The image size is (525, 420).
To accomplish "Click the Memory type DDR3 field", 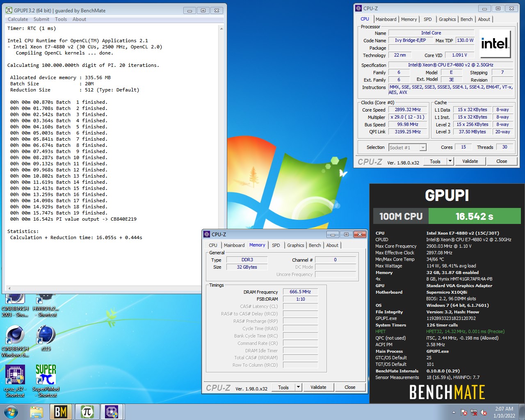I will pos(247,260).
